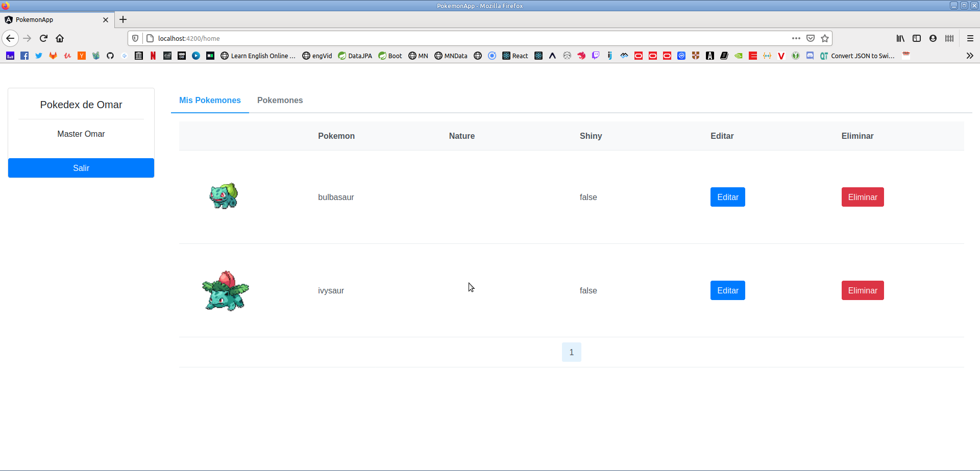Show tracking protection shield info
This screenshot has height=471, width=980.
(135, 38)
